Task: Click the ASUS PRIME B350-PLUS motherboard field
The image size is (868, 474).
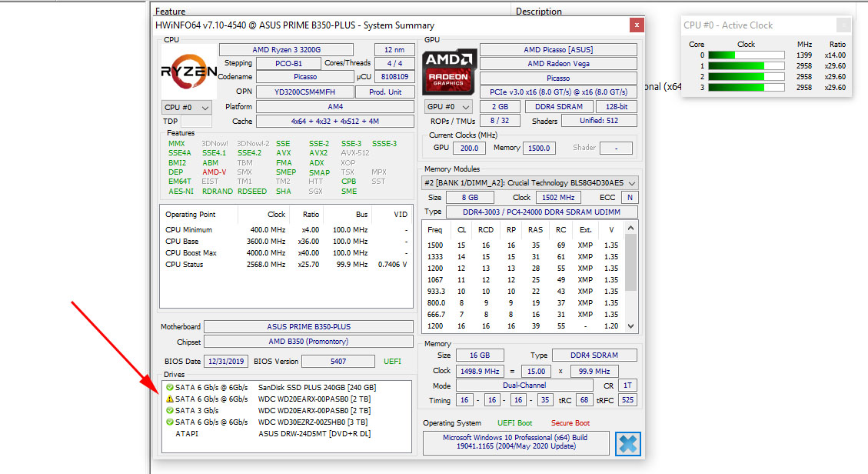Action: click(309, 327)
